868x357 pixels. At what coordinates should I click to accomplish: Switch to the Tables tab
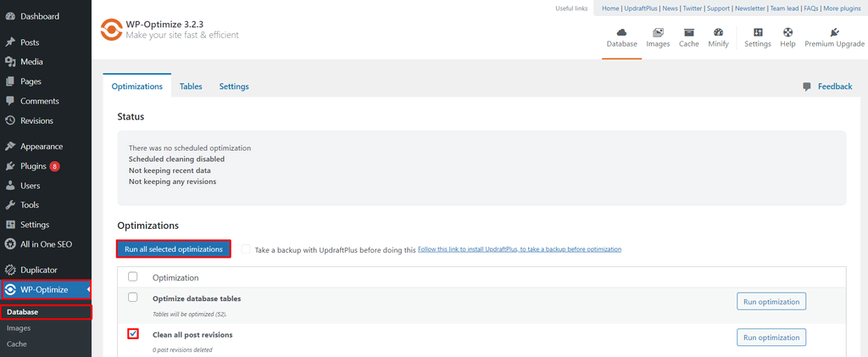[x=191, y=86]
